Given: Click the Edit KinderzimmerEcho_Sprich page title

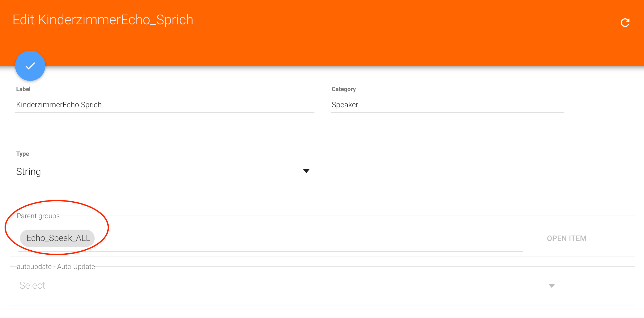Looking at the screenshot, I should click(x=103, y=20).
